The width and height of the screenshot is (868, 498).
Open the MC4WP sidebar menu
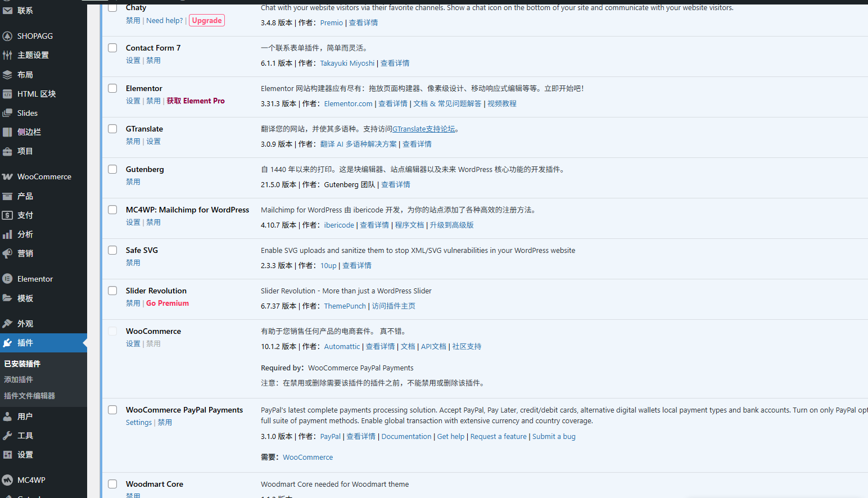point(43,480)
